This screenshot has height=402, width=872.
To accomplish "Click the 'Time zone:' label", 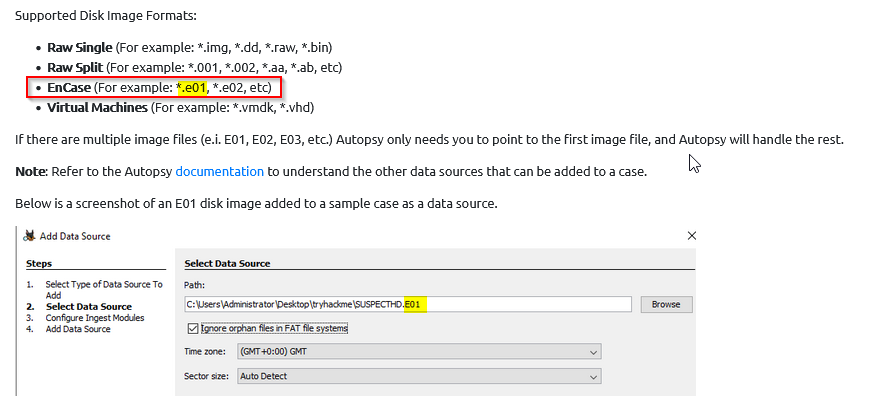I will tap(205, 351).
